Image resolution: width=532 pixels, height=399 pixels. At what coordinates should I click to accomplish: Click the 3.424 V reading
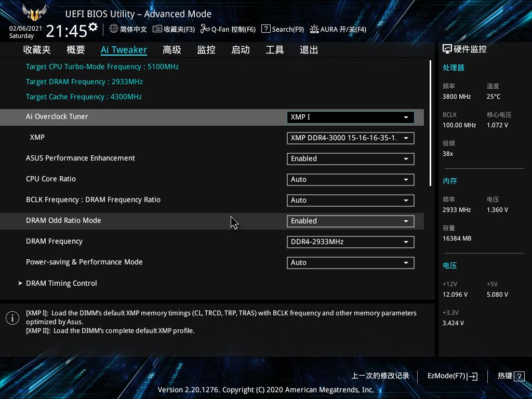[453, 323]
